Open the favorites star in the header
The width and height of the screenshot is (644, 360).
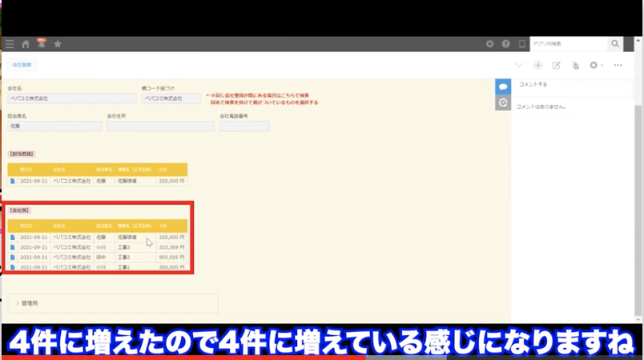click(59, 44)
